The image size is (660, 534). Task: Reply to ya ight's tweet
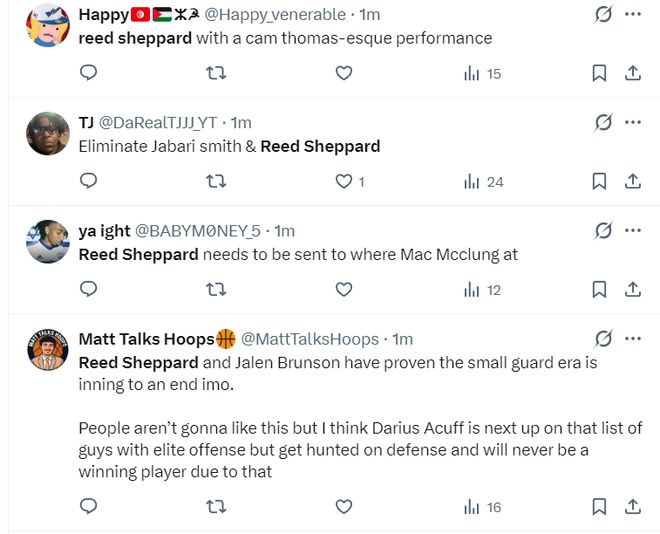(88, 290)
